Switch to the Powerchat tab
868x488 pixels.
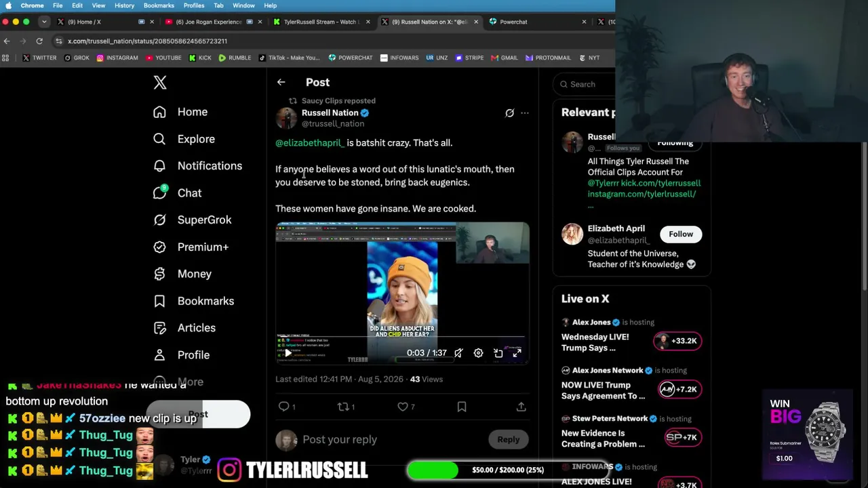point(538,22)
